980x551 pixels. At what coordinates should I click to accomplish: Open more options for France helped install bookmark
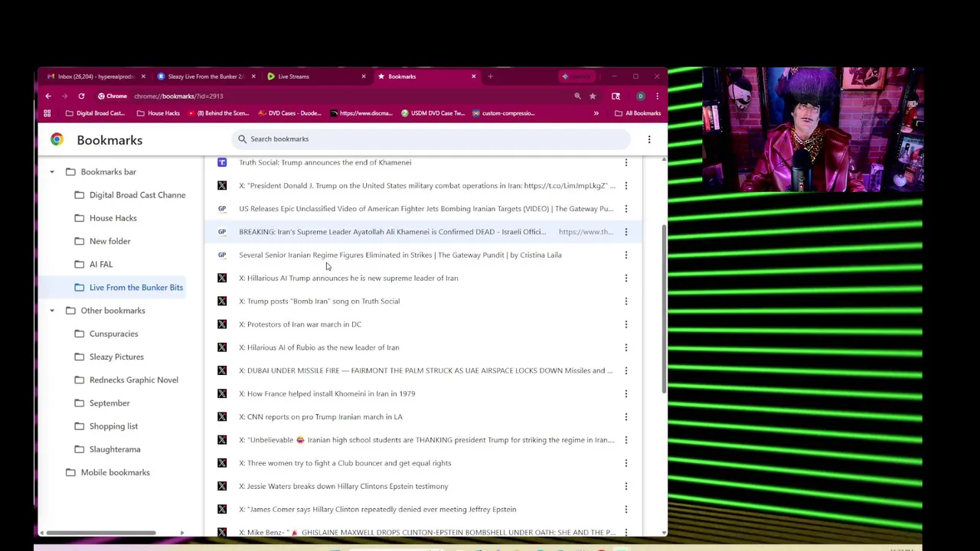coord(626,393)
